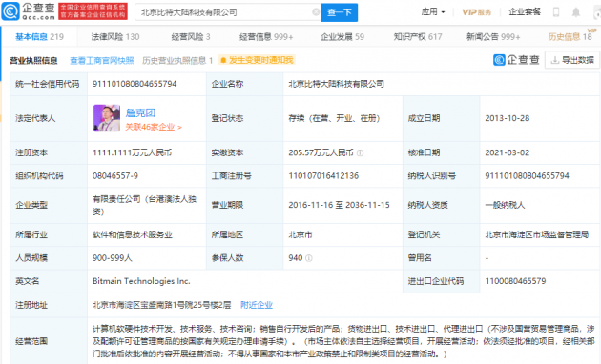Viewport: 601px width, 364px height.
Task: Select registration number 110107016412136
Action: click(323, 175)
